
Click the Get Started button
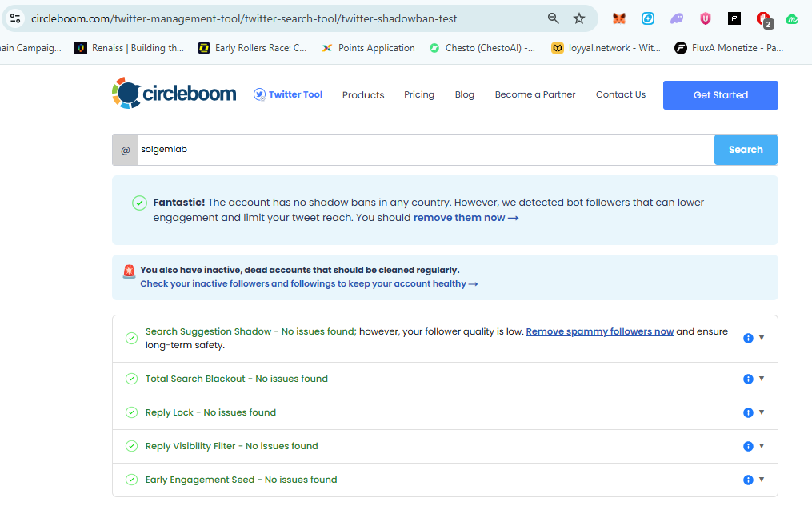tap(720, 94)
